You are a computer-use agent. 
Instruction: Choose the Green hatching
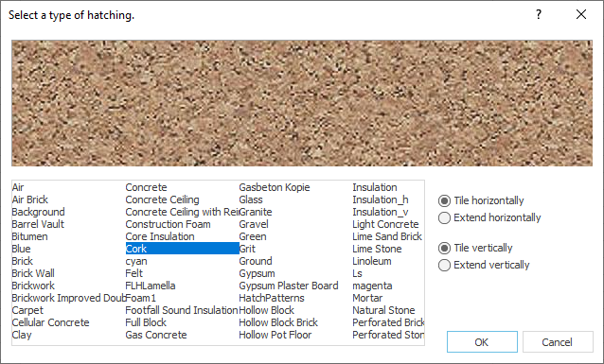coord(253,236)
